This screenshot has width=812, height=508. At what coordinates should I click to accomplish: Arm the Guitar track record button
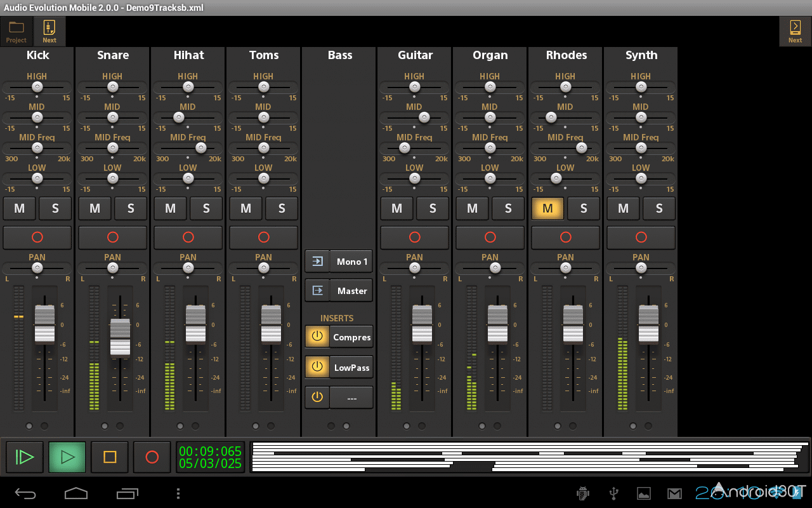pyautogui.click(x=415, y=237)
